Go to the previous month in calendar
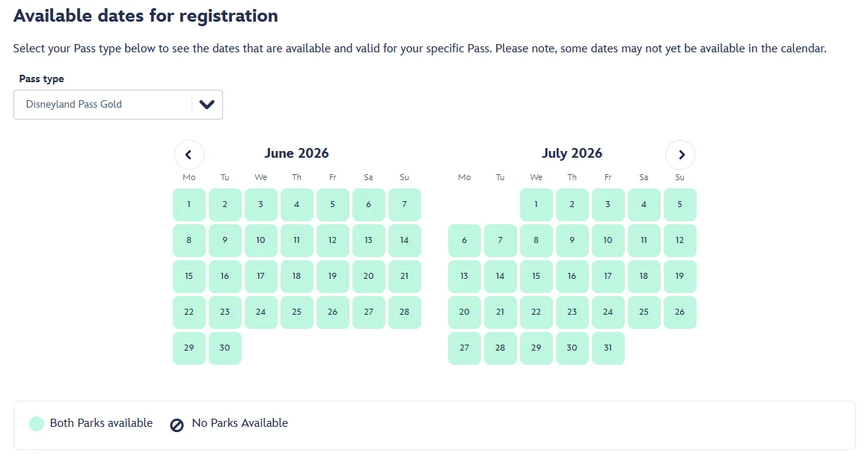 pyautogui.click(x=189, y=155)
